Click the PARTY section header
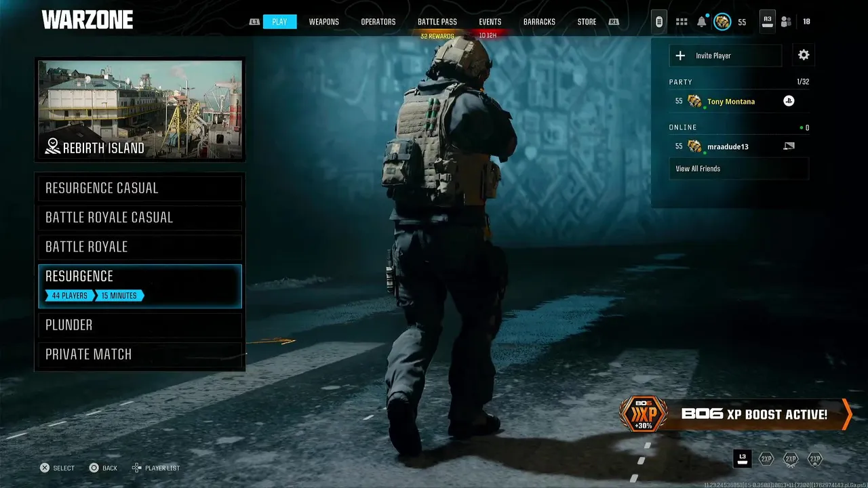The image size is (868, 488). coord(681,82)
